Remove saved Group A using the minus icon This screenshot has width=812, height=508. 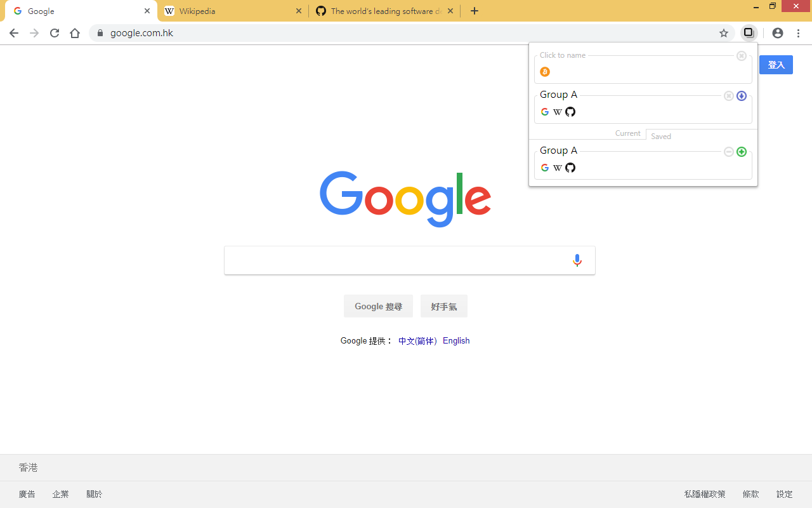pos(728,152)
